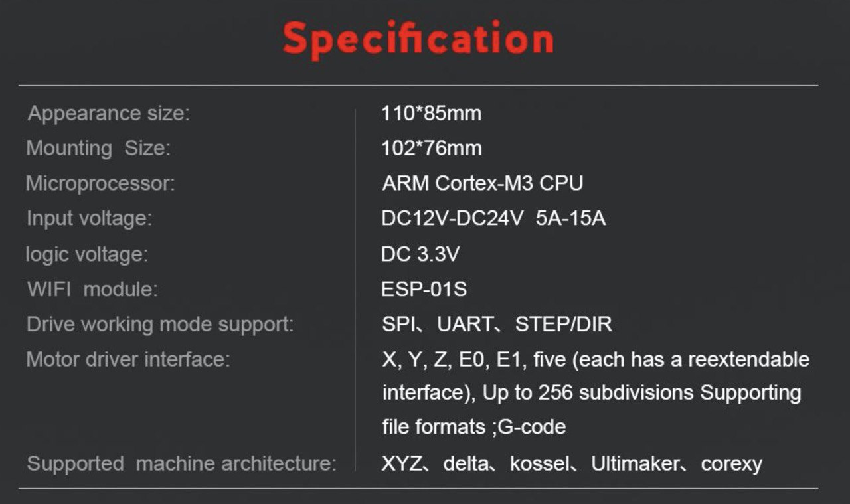Select the Motor driver interface label
The image size is (850, 504).
coord(128,359)
